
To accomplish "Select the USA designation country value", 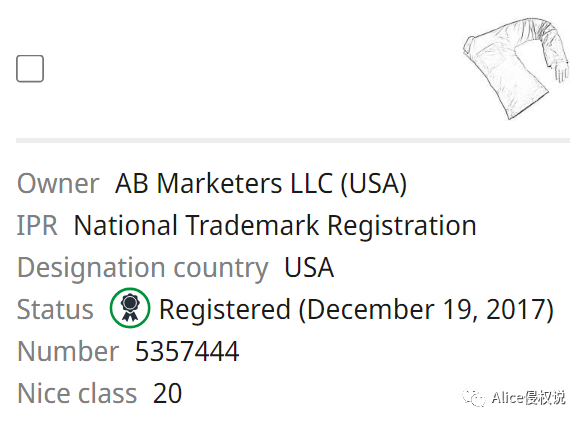I will tap(309, 267).
